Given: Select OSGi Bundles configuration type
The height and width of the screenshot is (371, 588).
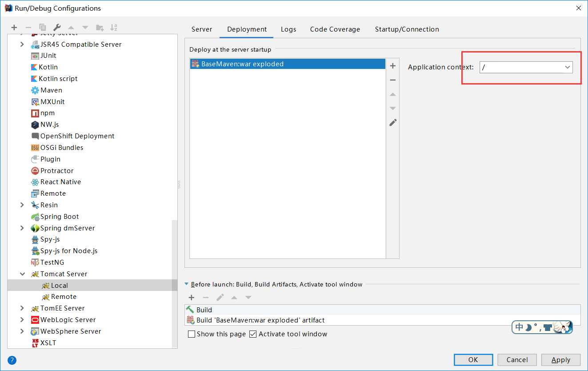Looking at the screenshot, I should (57, 148).
